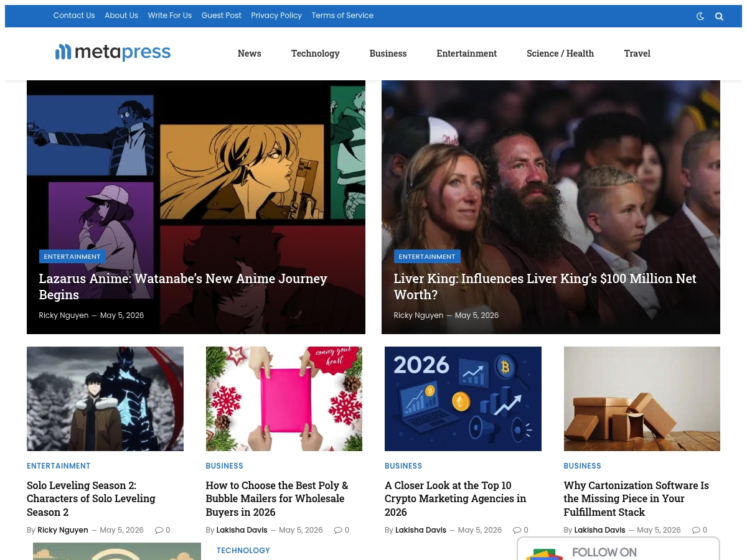Toggle dark mode with moon icon
This screenshot has height=560, width=747.
(x=700, y=16)
